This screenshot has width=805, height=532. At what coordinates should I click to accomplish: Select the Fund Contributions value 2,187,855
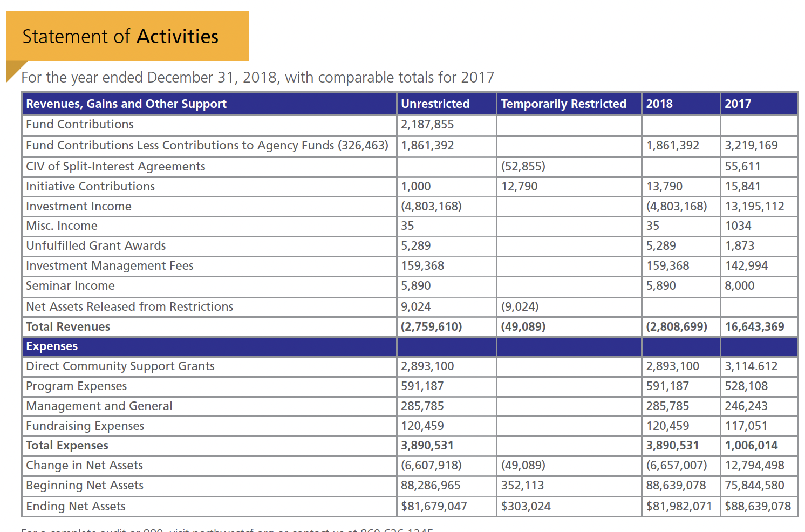tap(427, 125)
